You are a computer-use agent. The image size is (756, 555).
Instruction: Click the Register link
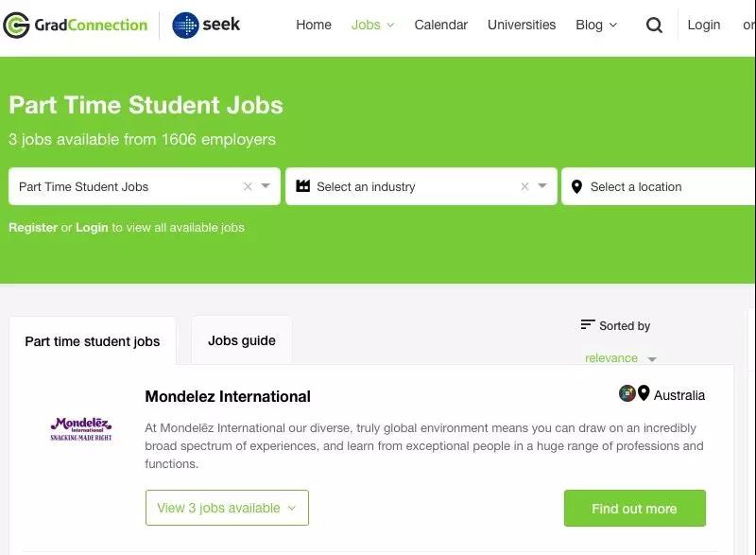(x=33, y=228)
